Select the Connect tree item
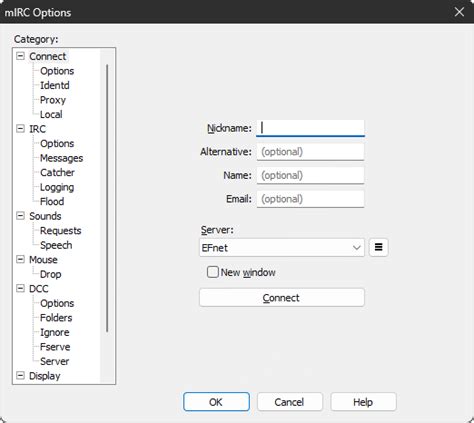Screen dimensions: 474x423 click(48, 56)
